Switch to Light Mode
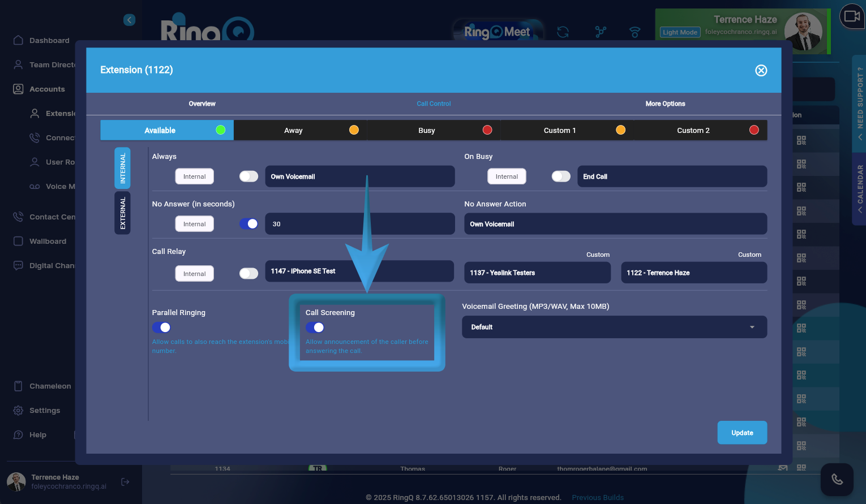The width and height of the screenshot is (866, 504). click(x=680, y=32)
